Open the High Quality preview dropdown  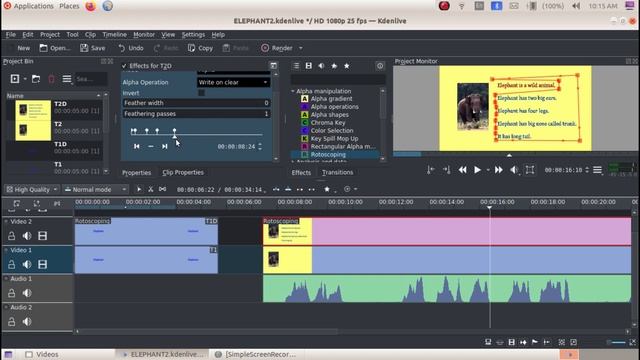32,189
